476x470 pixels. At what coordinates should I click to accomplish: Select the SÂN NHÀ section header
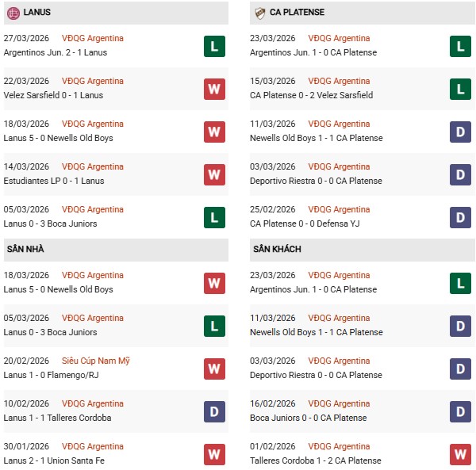coord(25,249)
